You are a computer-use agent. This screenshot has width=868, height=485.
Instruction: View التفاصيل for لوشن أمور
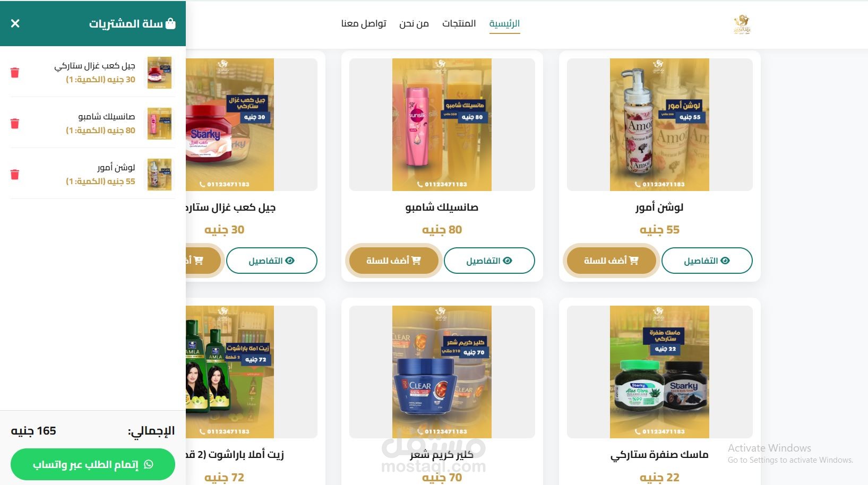pyautogui.click(x=707, y=261)
